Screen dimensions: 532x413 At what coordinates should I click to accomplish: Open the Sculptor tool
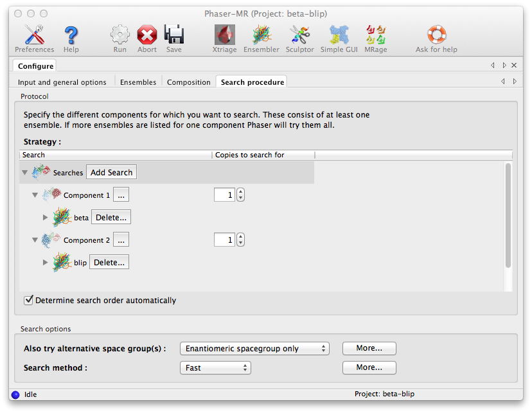[299, 37]
